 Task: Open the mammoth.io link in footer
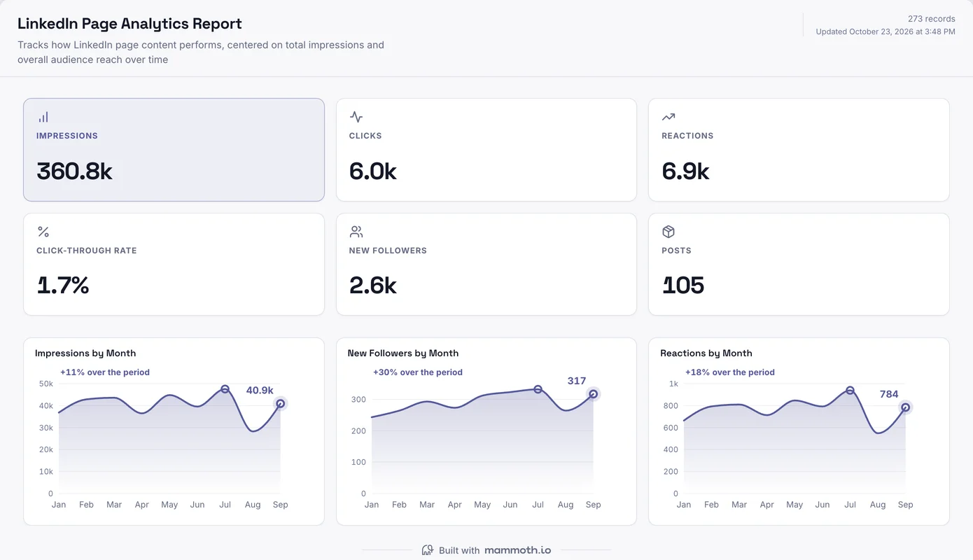pyautogui.click(x=517, y=550)
